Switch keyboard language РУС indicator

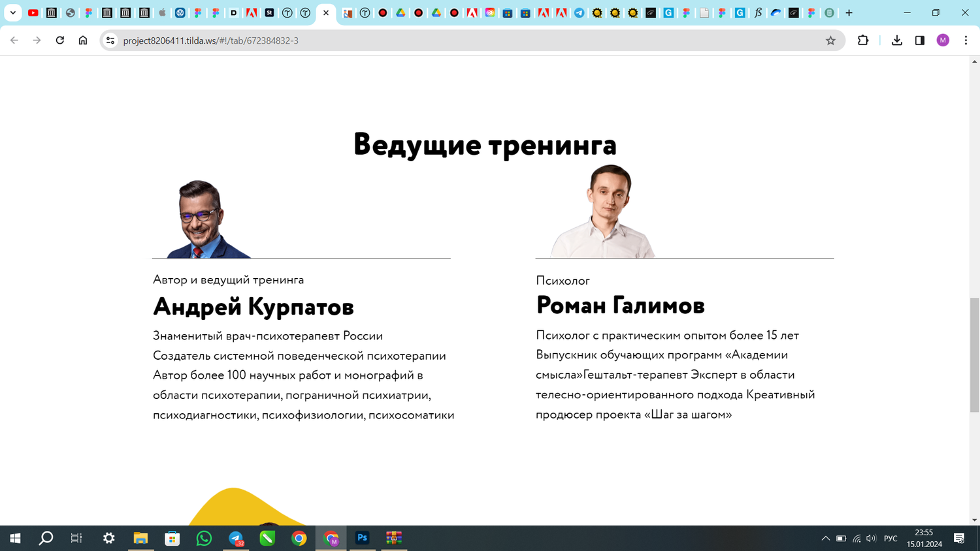pos(890,539)
